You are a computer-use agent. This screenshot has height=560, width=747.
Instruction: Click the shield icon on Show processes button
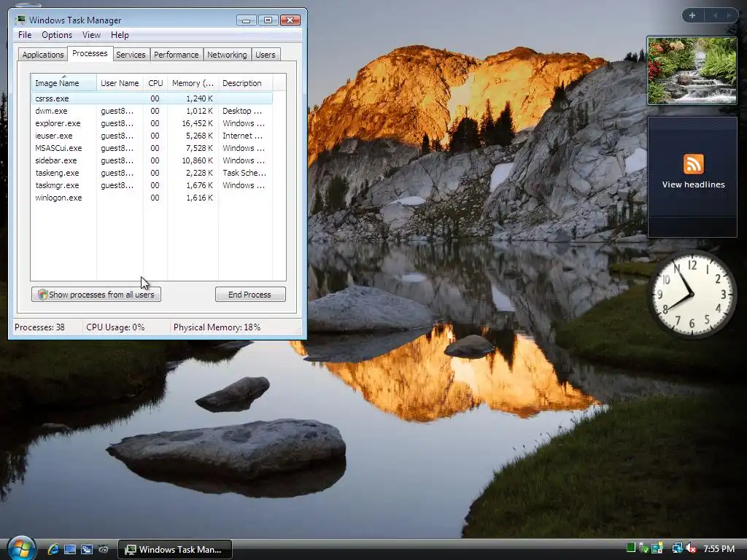tap(42, 295)
